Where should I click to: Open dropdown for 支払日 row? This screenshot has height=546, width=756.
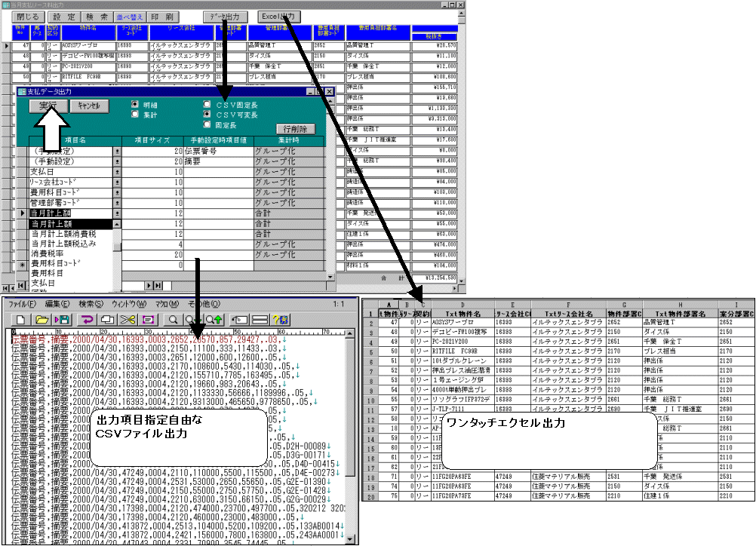click(117, 172)
